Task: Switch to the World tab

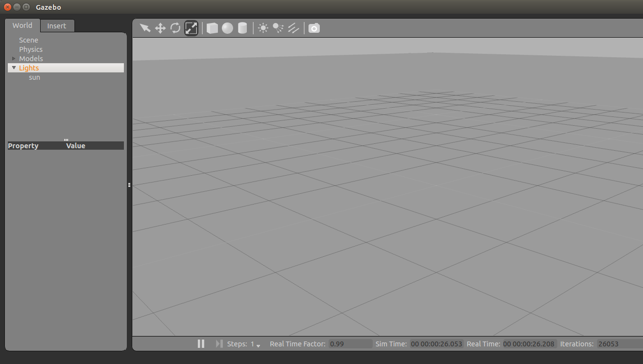Action: click(23, 25)
